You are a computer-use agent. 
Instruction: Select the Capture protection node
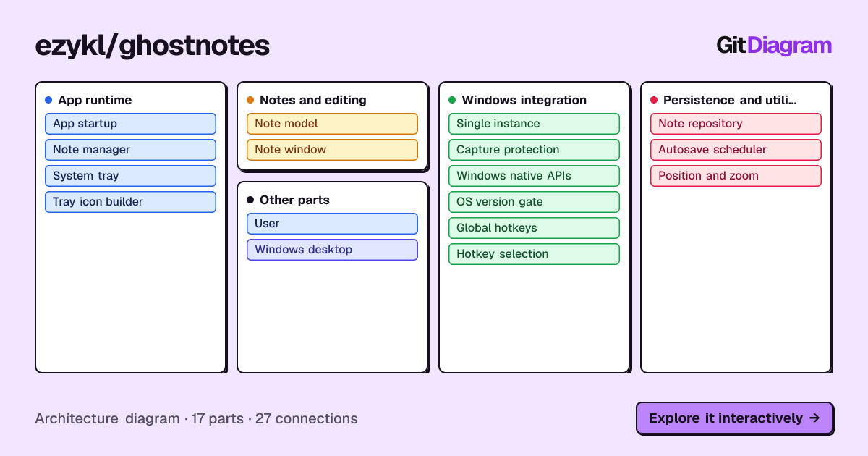(x=534, y=150)
